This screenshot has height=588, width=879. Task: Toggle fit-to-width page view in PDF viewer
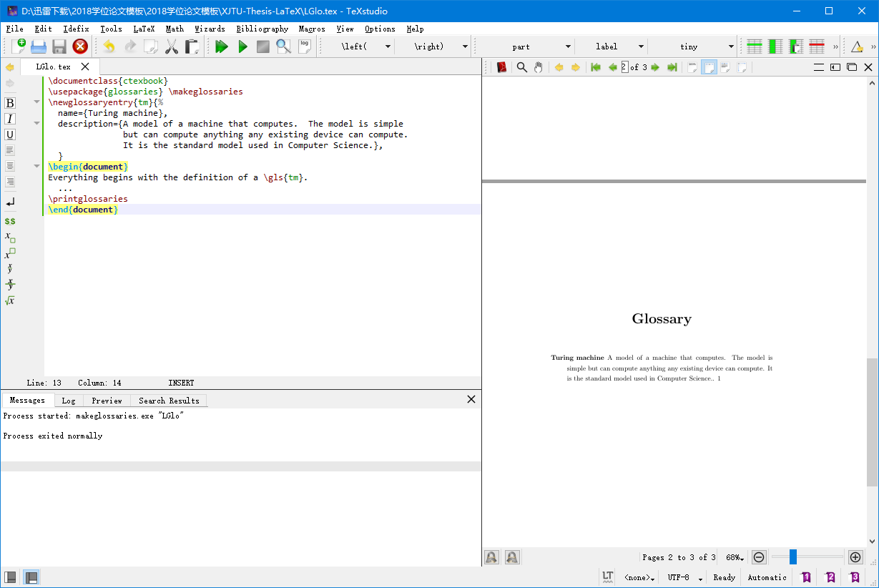tap(709, 67)
